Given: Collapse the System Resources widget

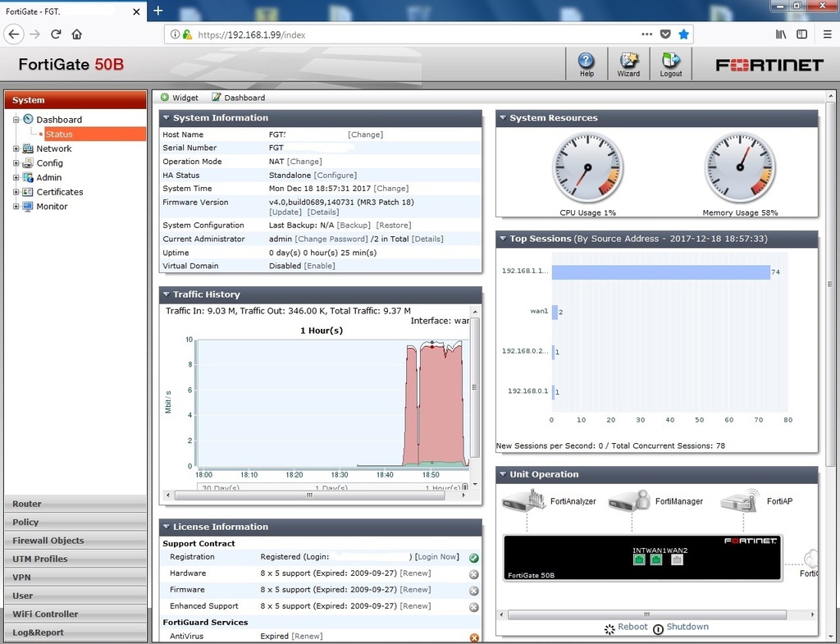Looking at the screenshot, I should (503, 118).
